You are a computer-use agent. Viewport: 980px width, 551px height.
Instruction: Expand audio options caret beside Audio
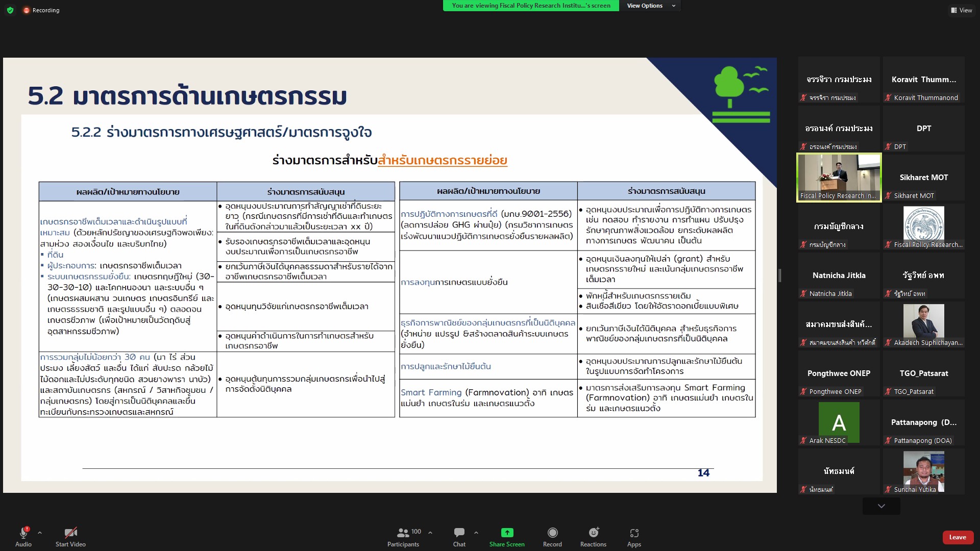[40, 533]
